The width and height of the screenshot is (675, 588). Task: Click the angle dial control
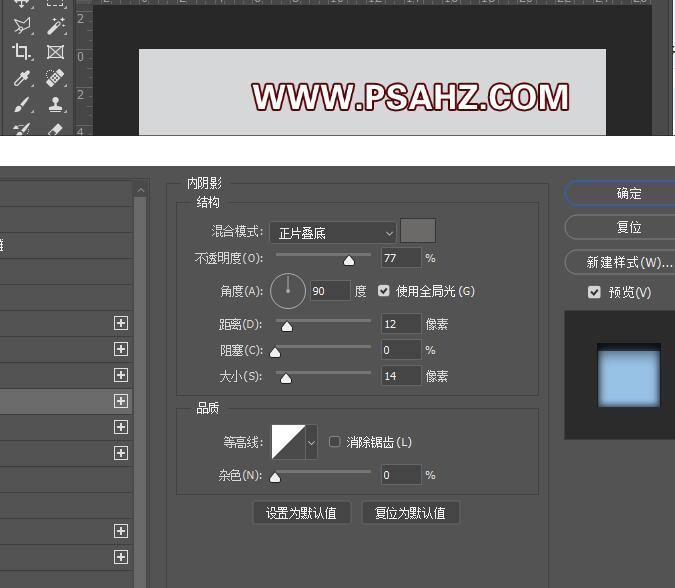(x=288, y=291)
